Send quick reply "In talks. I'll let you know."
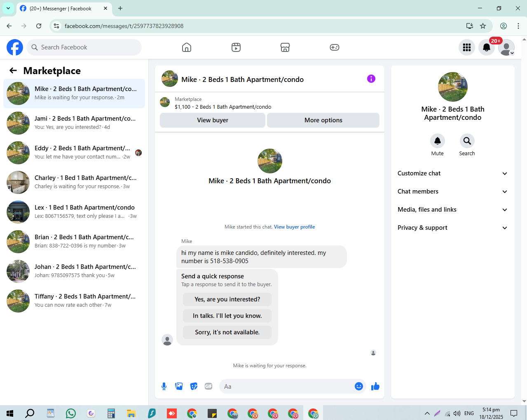Image resolution: width=527 pixels, height=420 pixels. 227,316
